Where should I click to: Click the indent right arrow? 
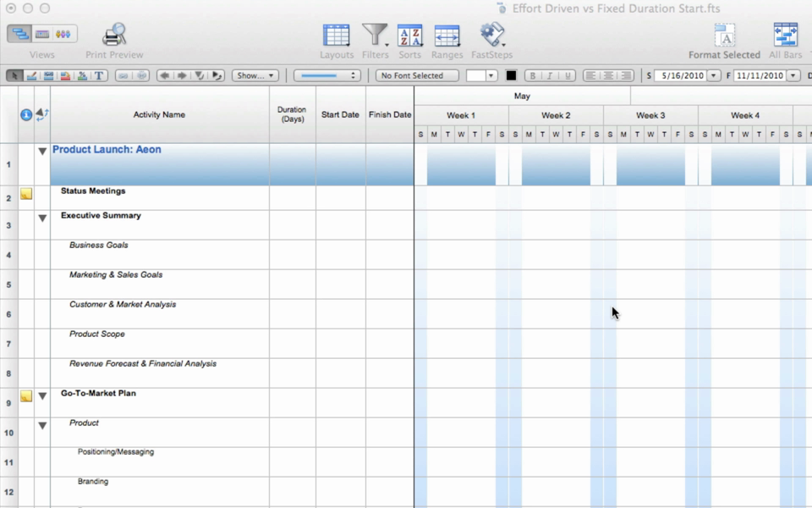click(182, 75)
